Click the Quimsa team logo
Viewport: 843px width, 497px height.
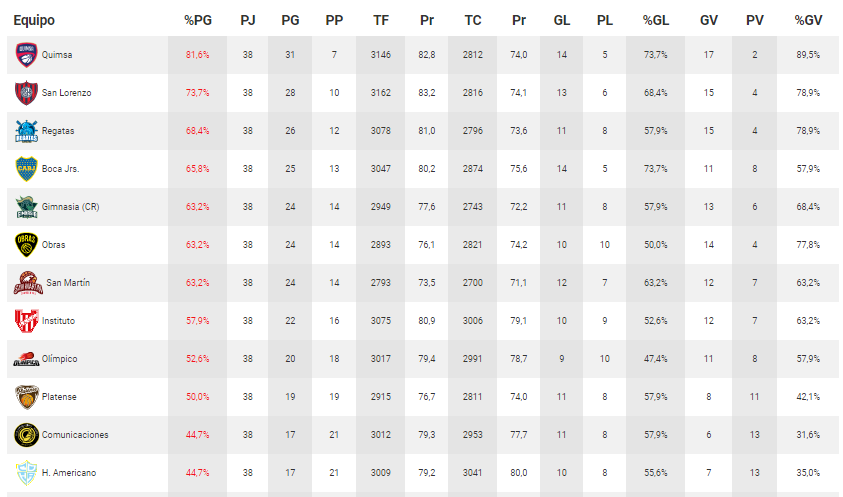pyautogui.click(x=27, y=55)
